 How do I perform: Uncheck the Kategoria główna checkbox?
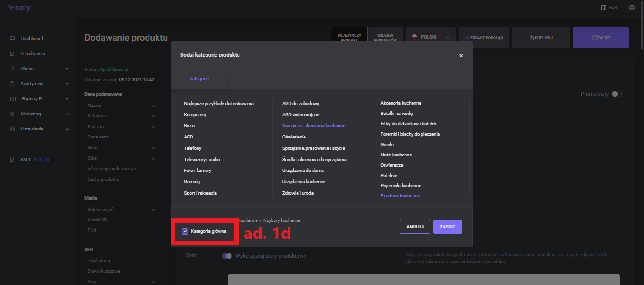185,231
